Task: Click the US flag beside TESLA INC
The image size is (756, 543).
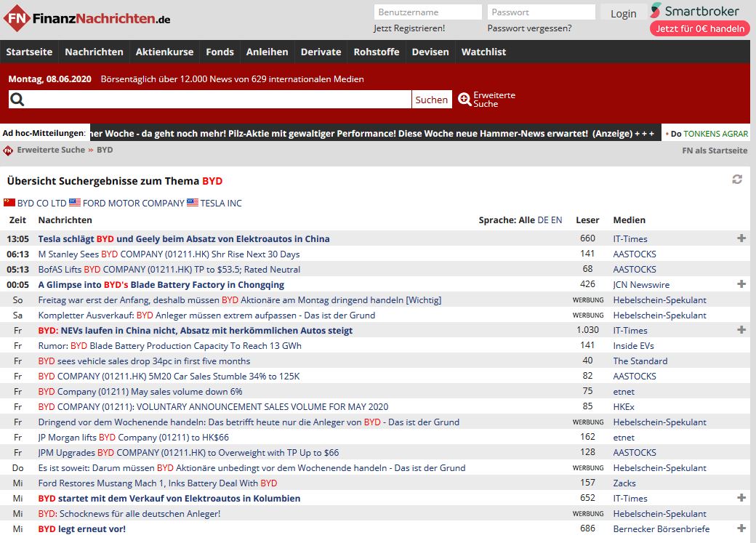Action: tap(193, 203)
